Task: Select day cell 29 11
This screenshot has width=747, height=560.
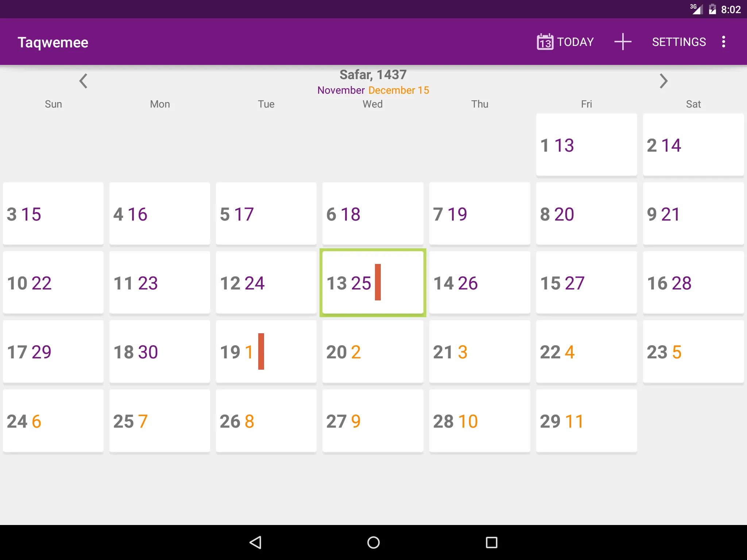Action: (587, 421)
